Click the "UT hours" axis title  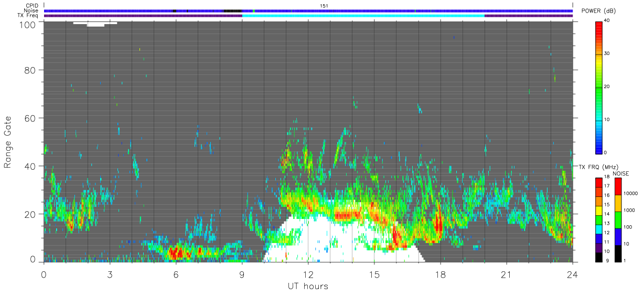click(x=308, y=286)
